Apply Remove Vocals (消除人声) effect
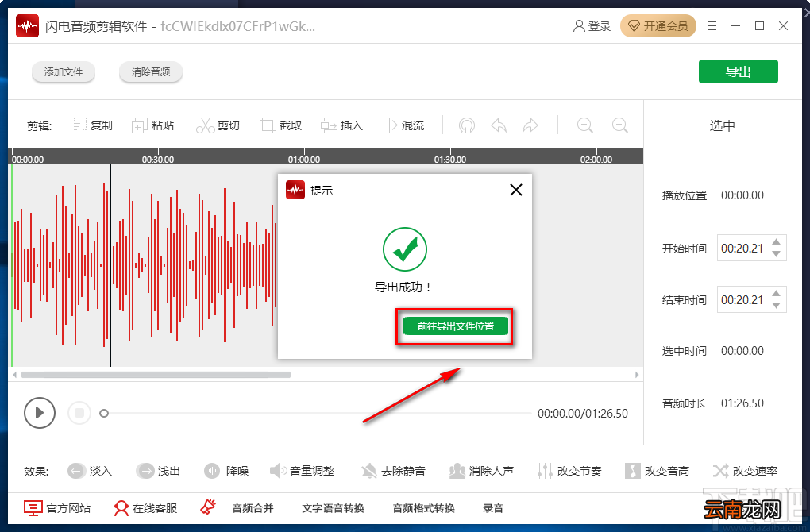810x532 pixels. click(x=481, y=471)
